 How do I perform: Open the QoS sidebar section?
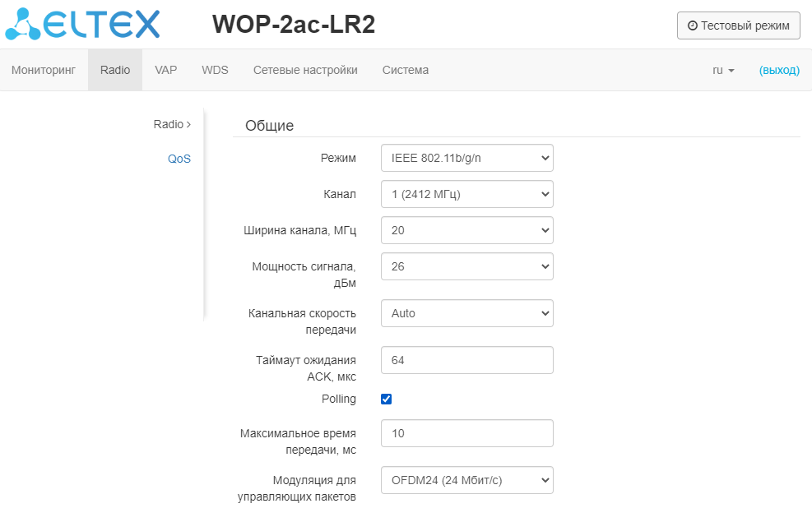(x=179, y=159)
